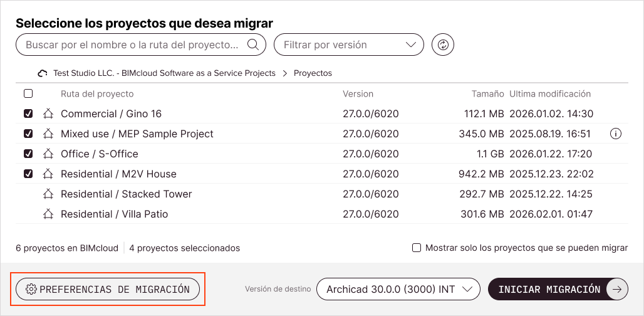Click the date 2026.01.02. 14:30

pos(551,114)
